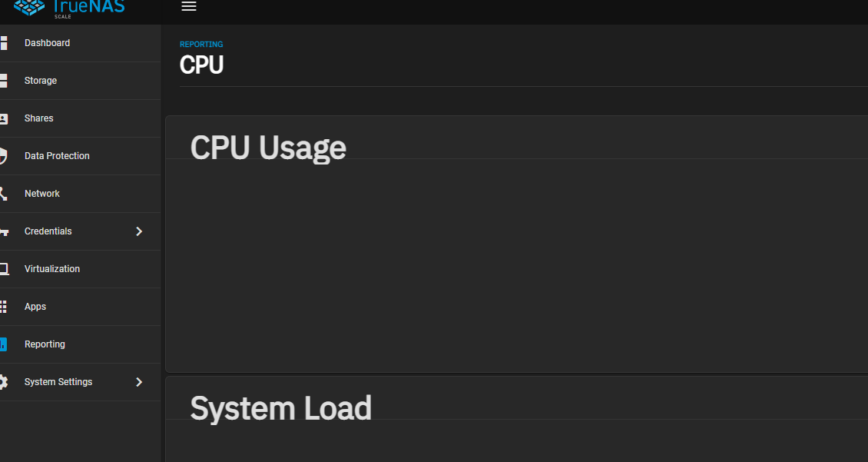Click the REPORTING breadcrumb link
This screenshot has width=868, height=462.
click(x=201, y=45)
